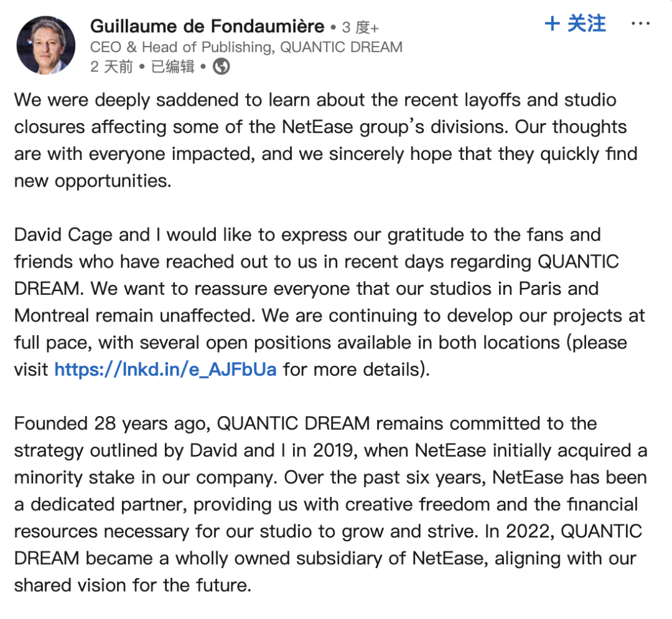Click 'In 2022' in the final paragraph

point(520,532)
